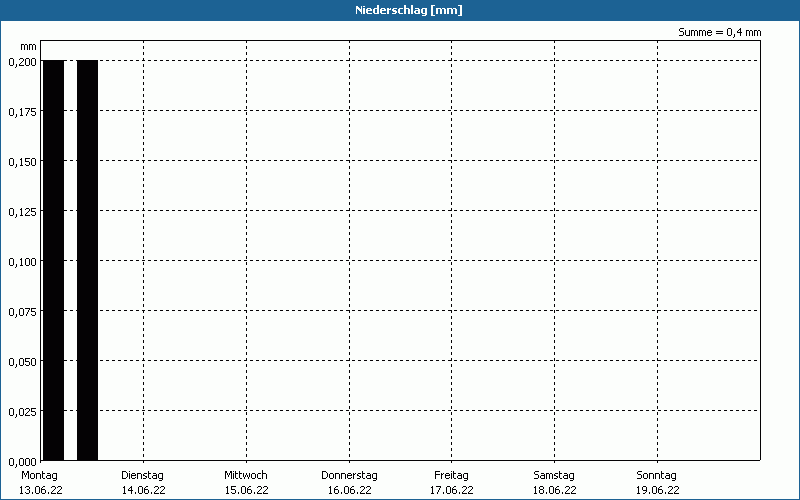Click the date 14.06.22

(x=143, y=490)
